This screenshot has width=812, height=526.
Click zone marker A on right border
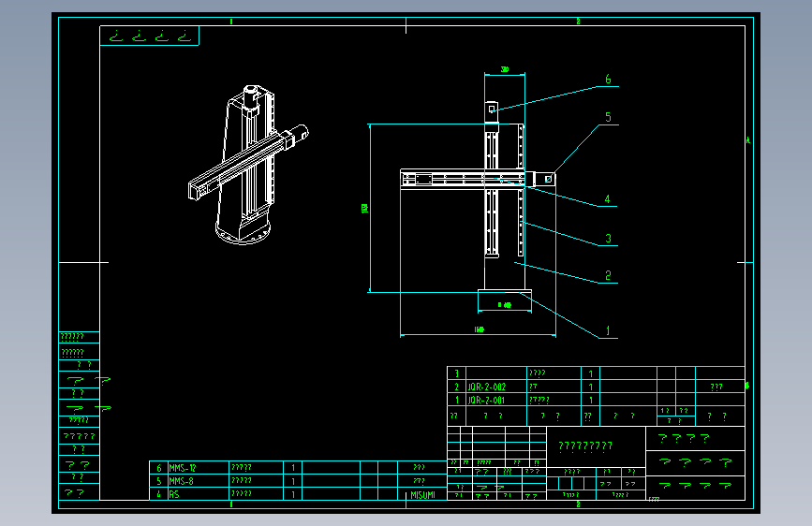(x=747, y=140)
